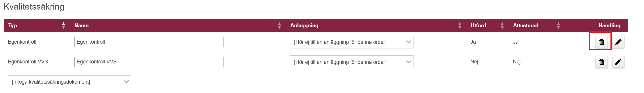Image resolution: width=644 pixels, height=93 pixels.
Task: Sort by Utförd column arrows
Action: [502, 25]
